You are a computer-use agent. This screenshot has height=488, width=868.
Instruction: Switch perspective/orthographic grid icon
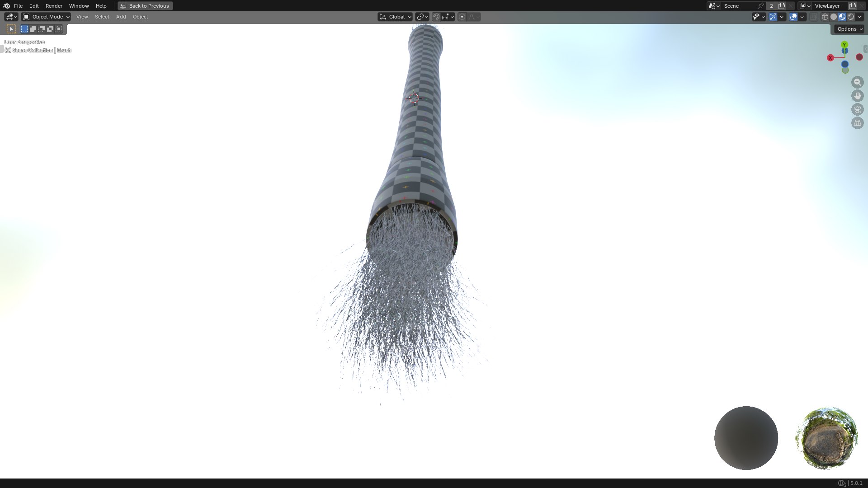[857, 123]
